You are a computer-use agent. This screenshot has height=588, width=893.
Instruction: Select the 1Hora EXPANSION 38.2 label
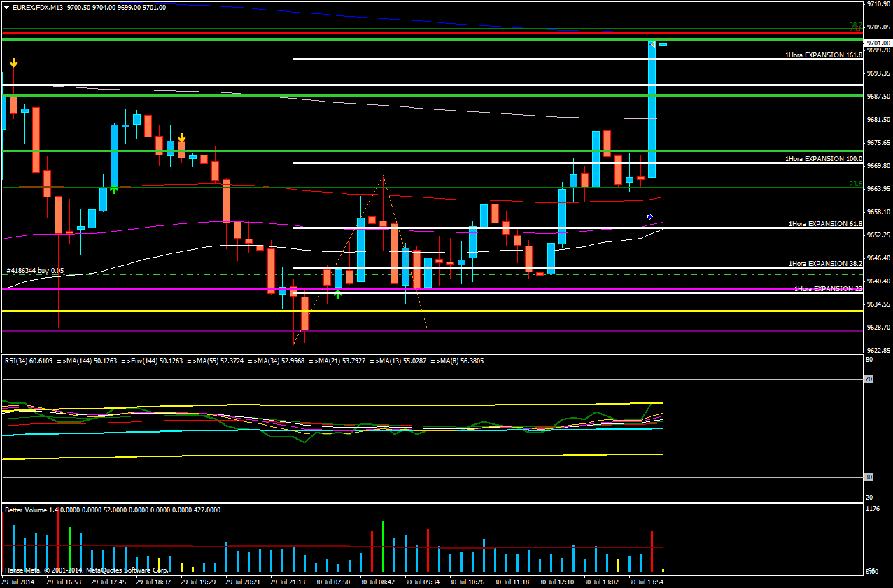click(824, 264)
